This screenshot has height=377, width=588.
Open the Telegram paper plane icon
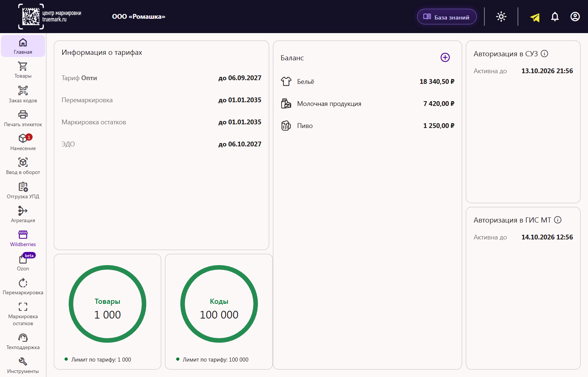(535, 17)
